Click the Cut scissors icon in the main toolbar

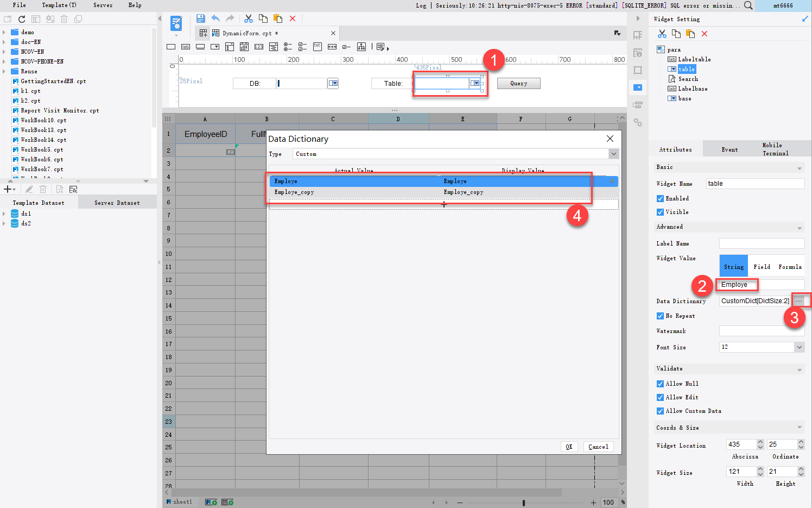tap(249, 18)
